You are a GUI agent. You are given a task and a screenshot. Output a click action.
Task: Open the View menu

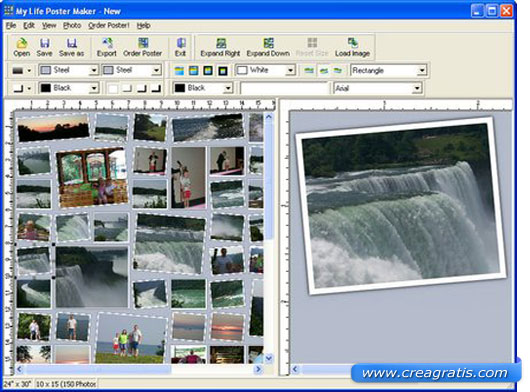pos(49,25)
